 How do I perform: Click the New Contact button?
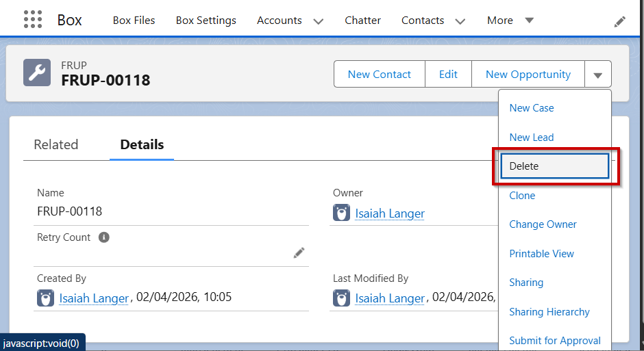(379, 75)
